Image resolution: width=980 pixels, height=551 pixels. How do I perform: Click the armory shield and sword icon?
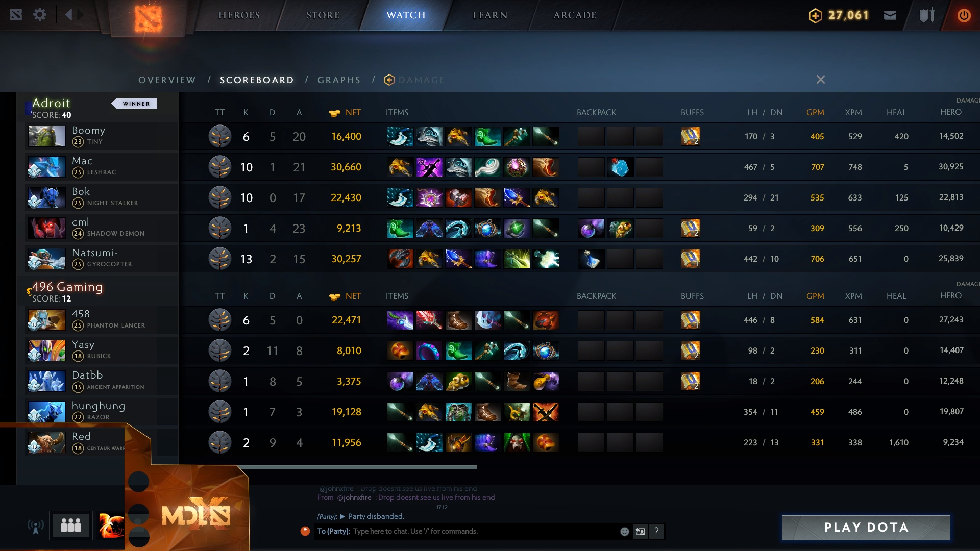click(927, 15)
